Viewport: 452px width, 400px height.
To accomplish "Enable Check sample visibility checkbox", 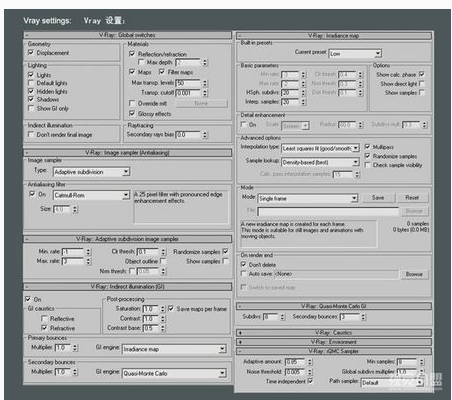I will pyautogui.click(x=367, y=165).
